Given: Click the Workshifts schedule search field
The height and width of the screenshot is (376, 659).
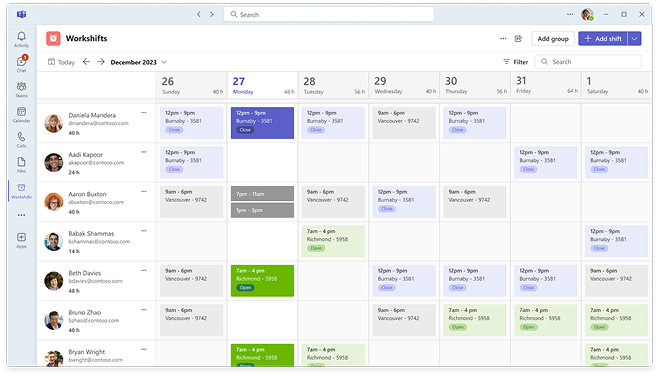Looking at the screenshot, I should coord(588,62).
